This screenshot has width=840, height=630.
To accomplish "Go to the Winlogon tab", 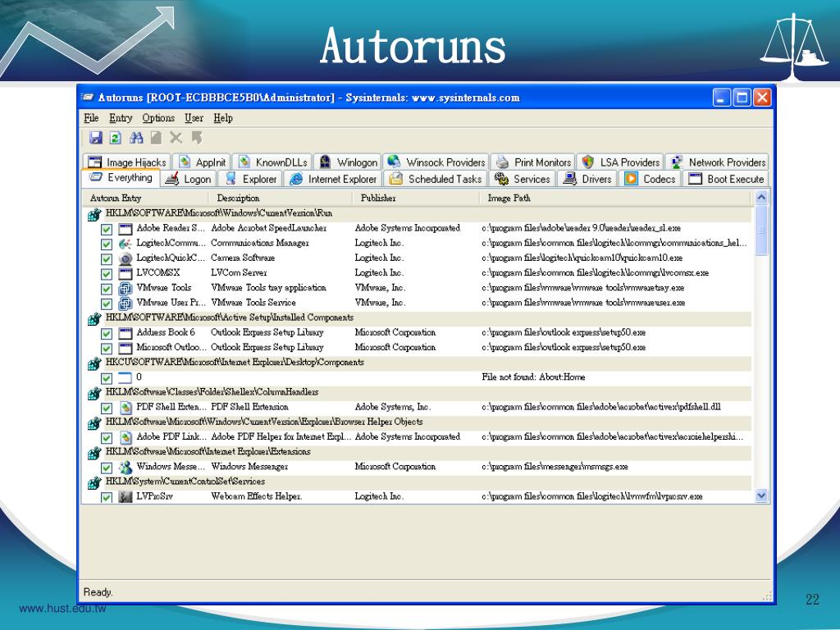I will coord(348,162).
